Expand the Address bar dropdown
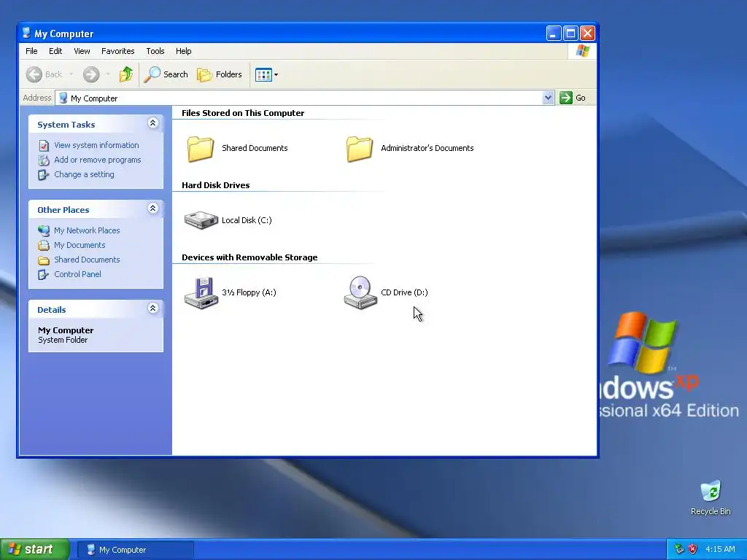This screenshot has height=560, width=747. [x=548, y=98]
